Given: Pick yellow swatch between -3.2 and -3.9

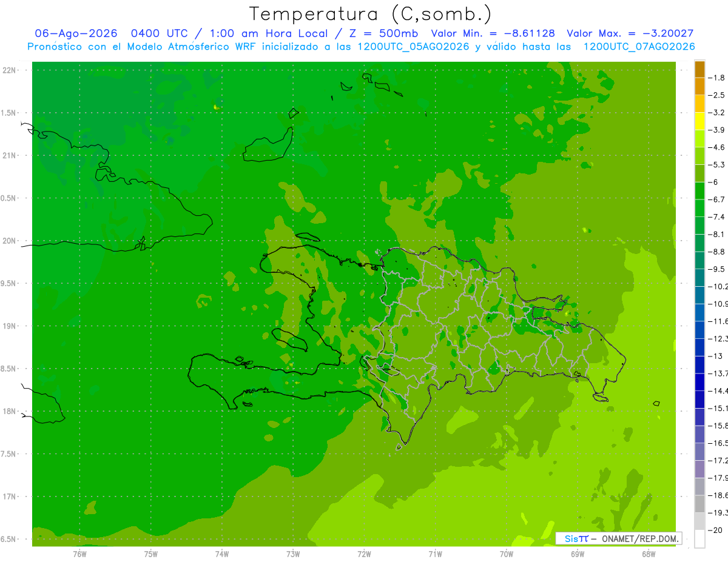Looking at the screenshot, I should coord(699,121).
